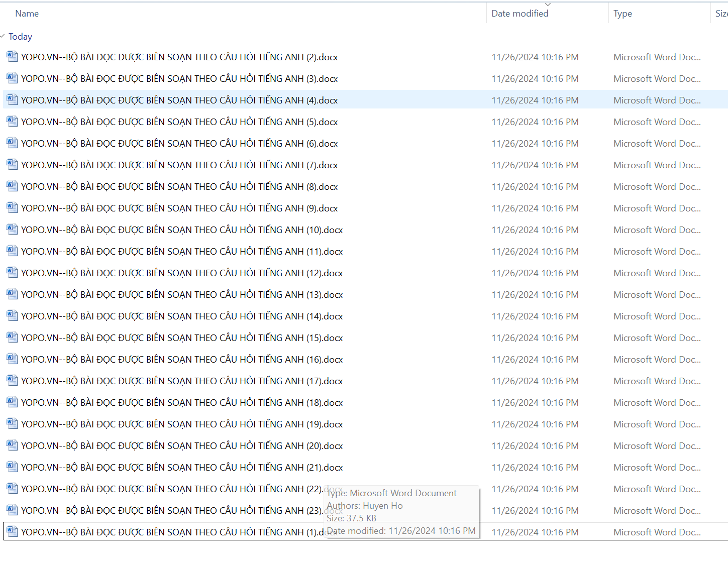Sort by the Type column header

coord(622,14)
